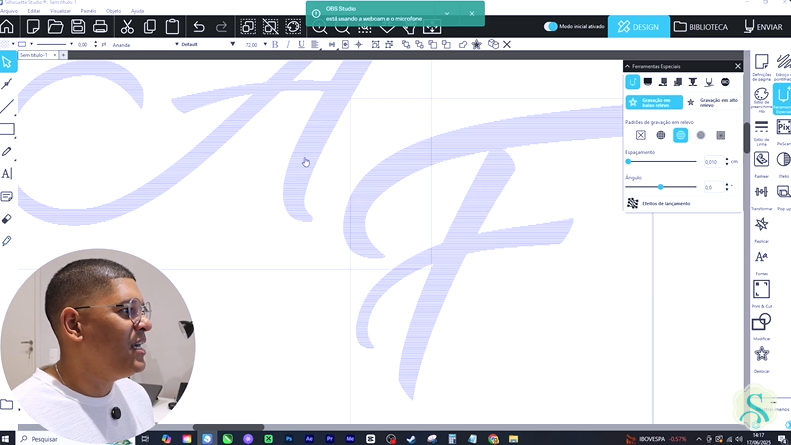Cut selection with scissors icon
The height and width of the screenshot is (445, 791).
[x=127, y=26]
